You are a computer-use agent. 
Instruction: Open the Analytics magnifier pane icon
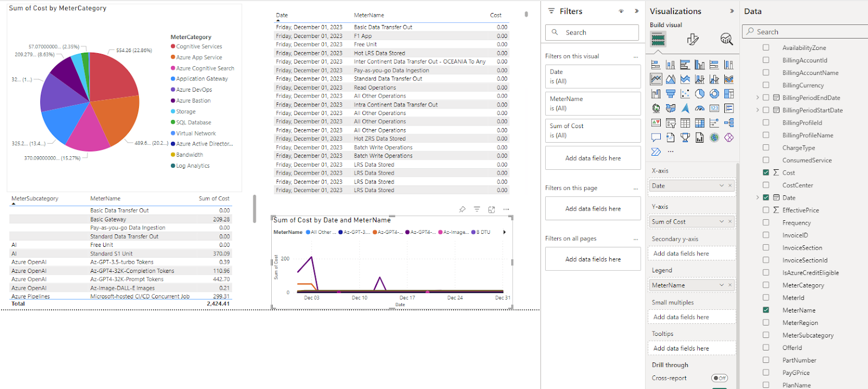(726, 39)
